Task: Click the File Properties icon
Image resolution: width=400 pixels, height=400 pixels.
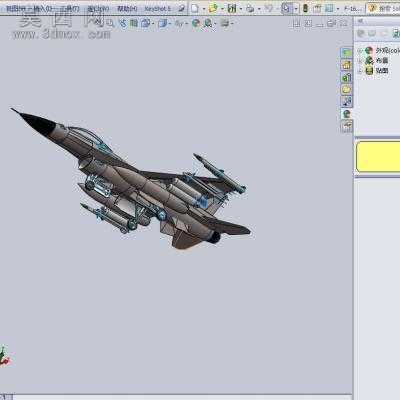Action: pyautogui.click(x=317, y=8)
